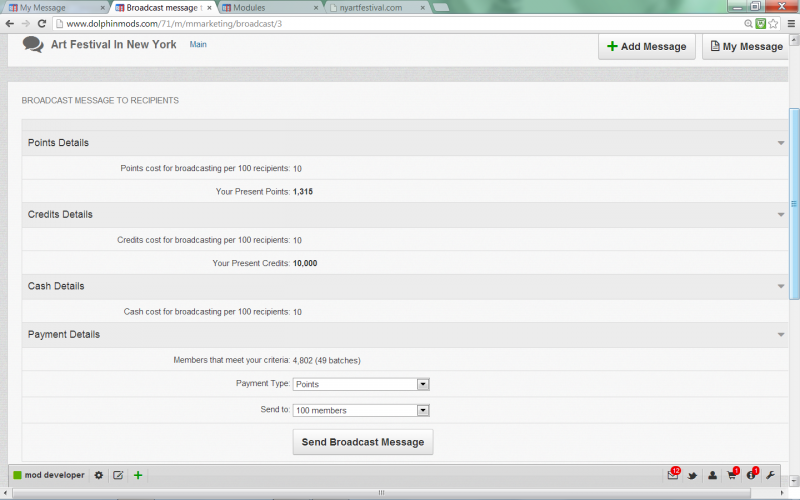The width and height of the screenshot is (800, 500).
Task: Switch to the nyartfestival.com tab
Action: tap(378, 8)
